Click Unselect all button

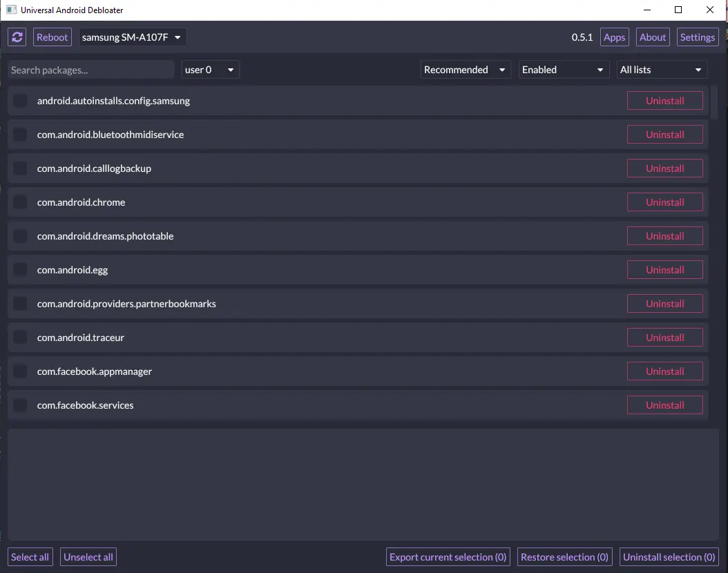(88, 557)
